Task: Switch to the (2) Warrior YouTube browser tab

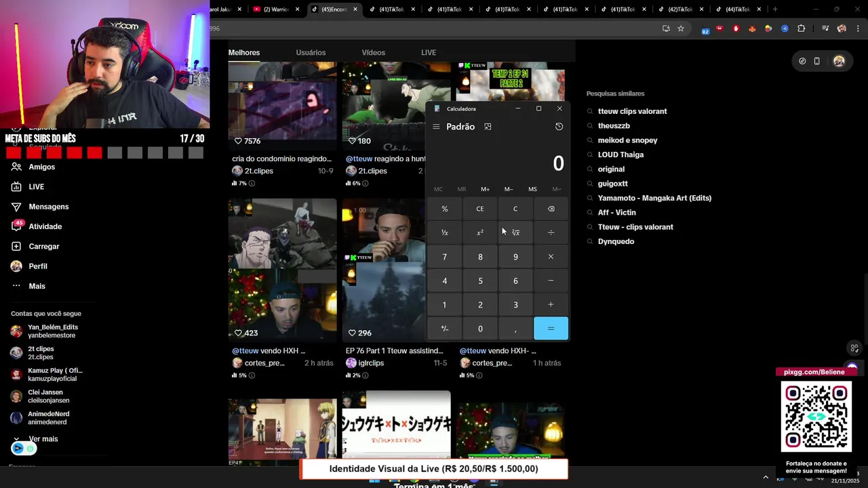Action: coord(275,9)
